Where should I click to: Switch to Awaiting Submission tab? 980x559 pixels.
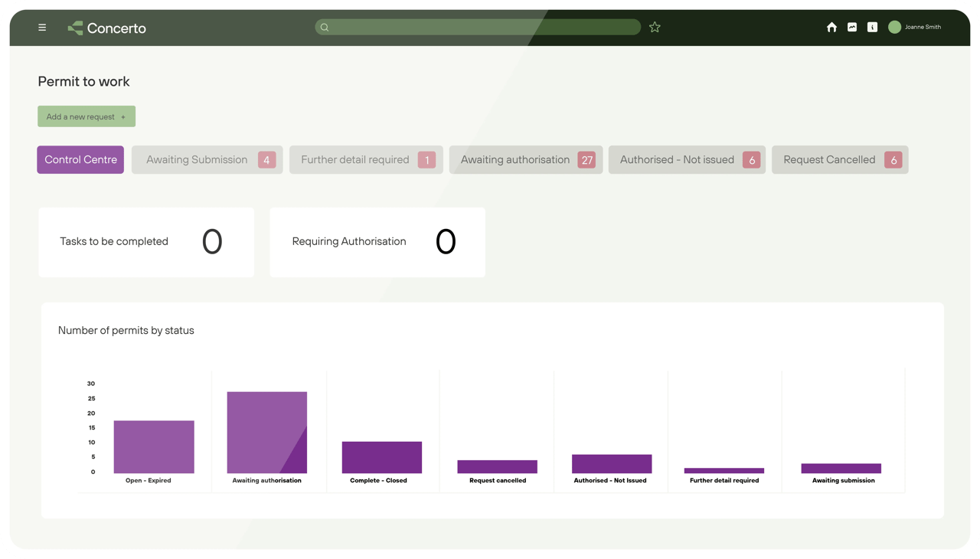(x=207, y=160)
